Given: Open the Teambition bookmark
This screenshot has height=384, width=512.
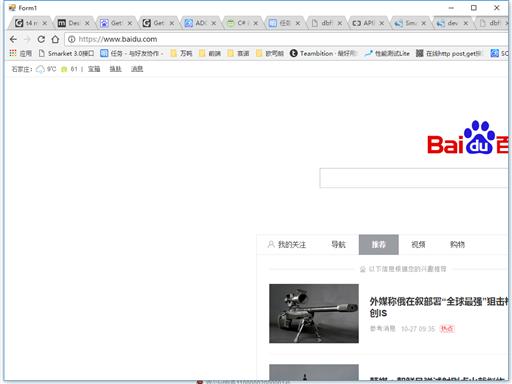Looking at the screenshot, I should pos(323,53).
